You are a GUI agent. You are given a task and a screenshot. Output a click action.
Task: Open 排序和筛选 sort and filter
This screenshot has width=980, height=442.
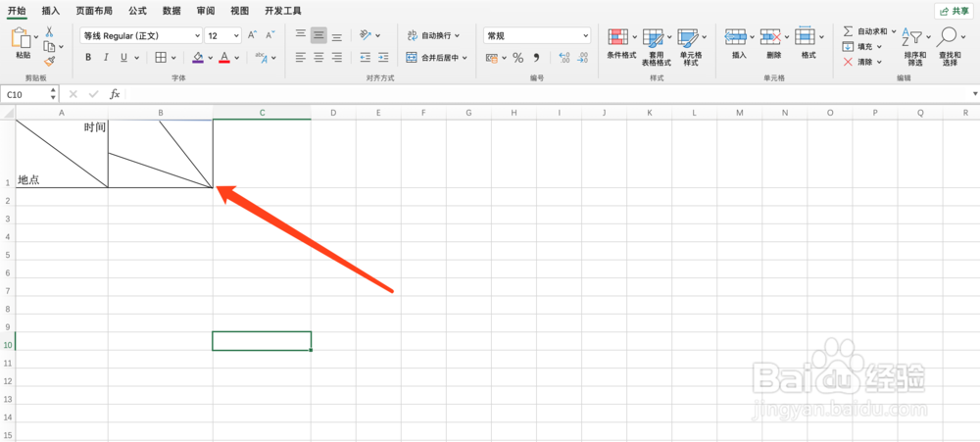pyautogui.click(x=915, y=47)
